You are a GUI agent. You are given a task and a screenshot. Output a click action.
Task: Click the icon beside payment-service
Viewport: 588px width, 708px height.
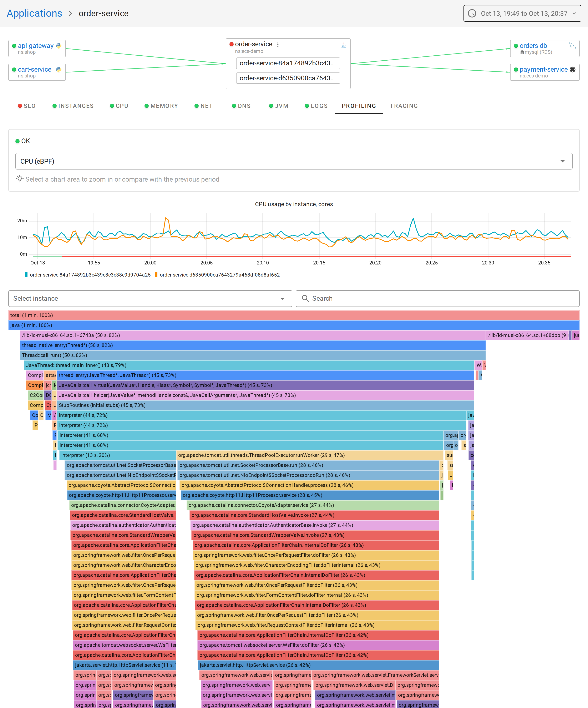(x=573, y=70)
